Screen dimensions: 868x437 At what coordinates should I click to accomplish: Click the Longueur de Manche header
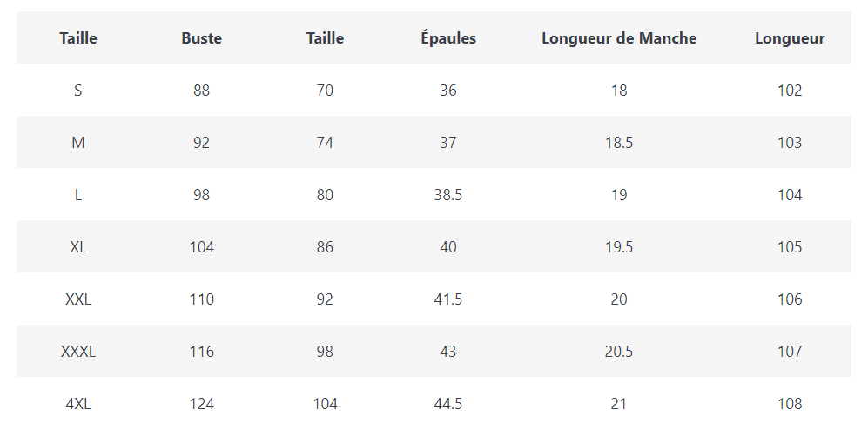619,38
